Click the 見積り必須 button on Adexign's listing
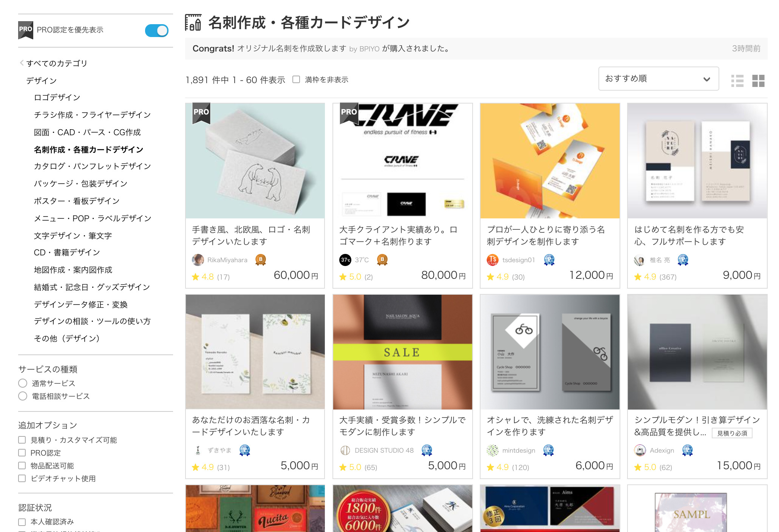Screen dimensions: 779x532 click(x=733, y=433)
